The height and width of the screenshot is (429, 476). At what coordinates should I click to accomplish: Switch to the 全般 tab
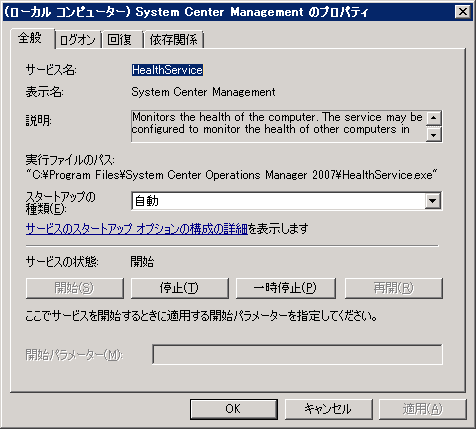pos(32,38)
